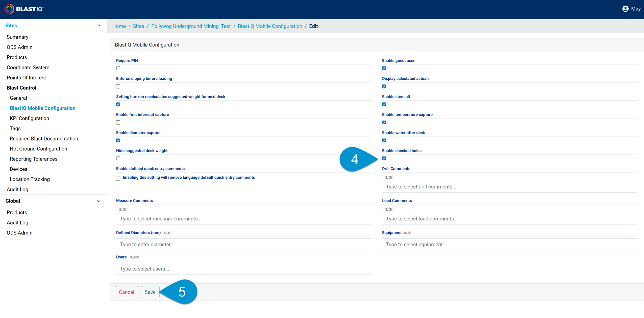Tick the Require PIN checkbox
Viewport: 644px width, 318px height.
pos(118,68)
